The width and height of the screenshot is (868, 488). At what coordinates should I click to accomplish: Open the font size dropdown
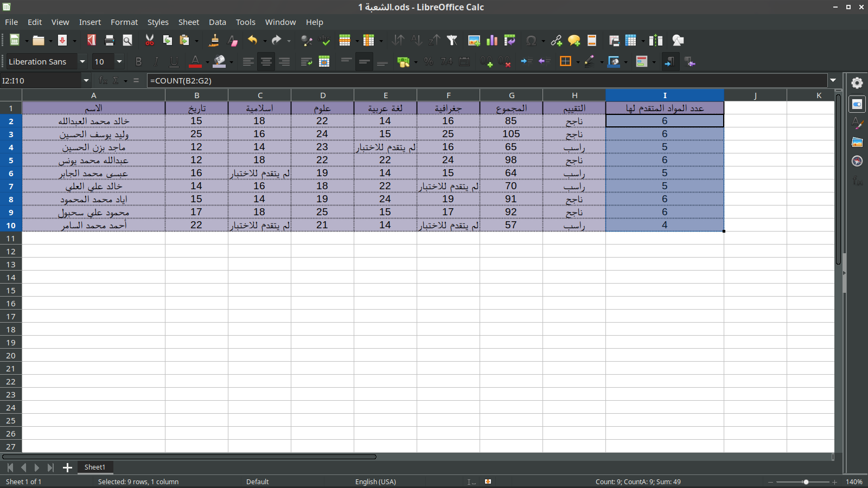pos(119,62)
